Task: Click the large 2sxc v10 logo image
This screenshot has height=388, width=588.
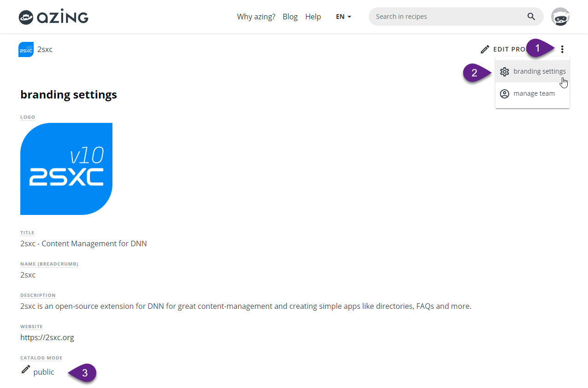Action: (66, 169)
